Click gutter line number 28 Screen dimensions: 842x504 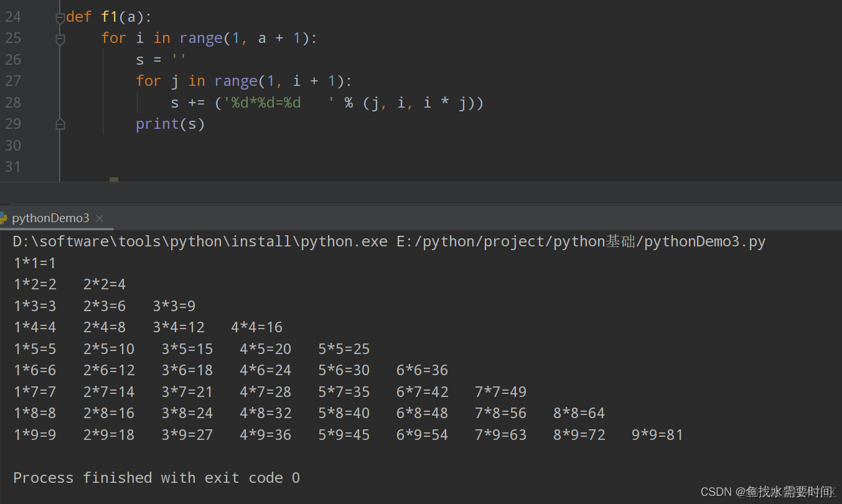(13, 102)
